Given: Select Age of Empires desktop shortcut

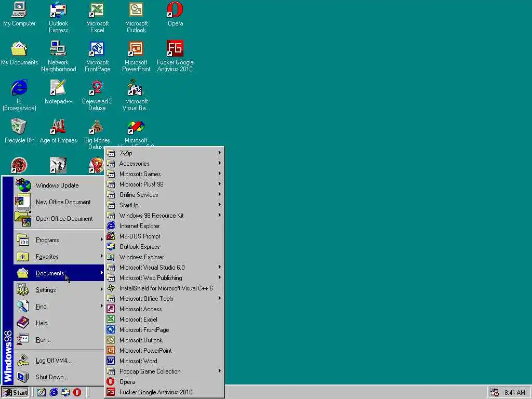Looking at the screenshot, I should pos(58,131).
